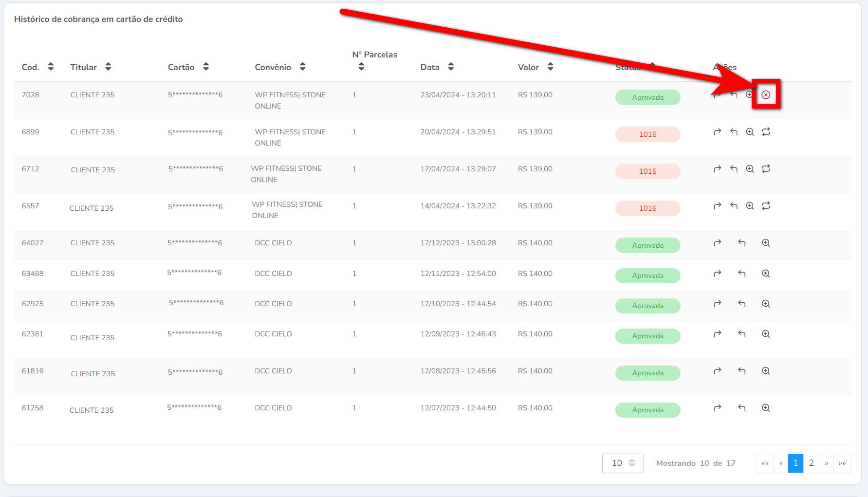
Task: Click the 1016 status badge in row 6557
Action: pyautogui.click(x=647, y=208)
